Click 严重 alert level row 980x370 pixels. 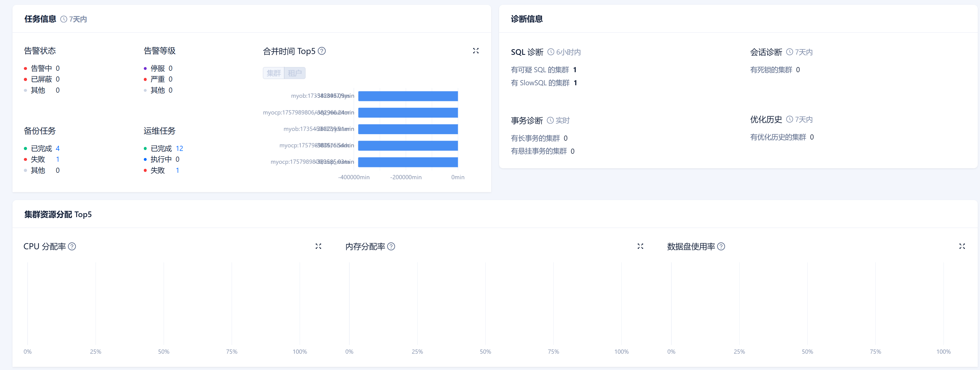click(x=158, y=79)
